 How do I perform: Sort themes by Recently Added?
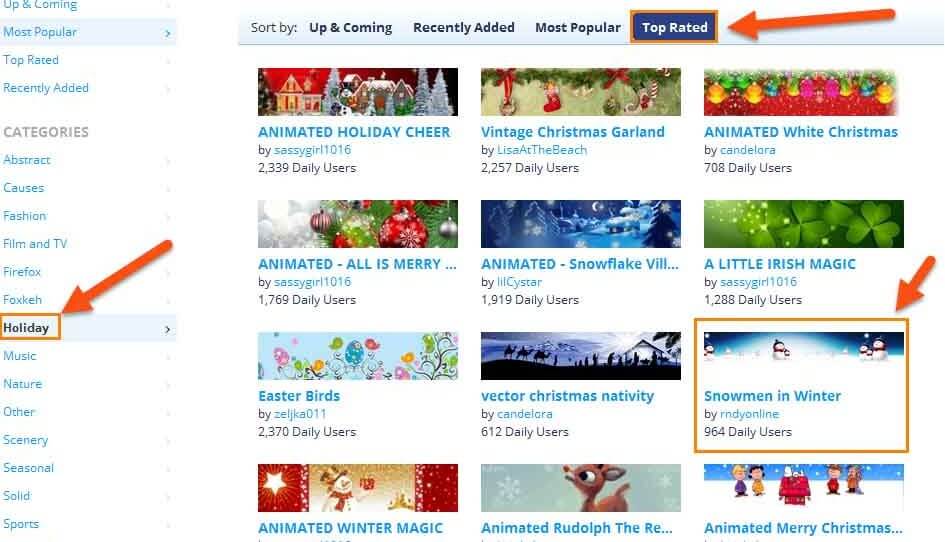[x=463, y=28]
